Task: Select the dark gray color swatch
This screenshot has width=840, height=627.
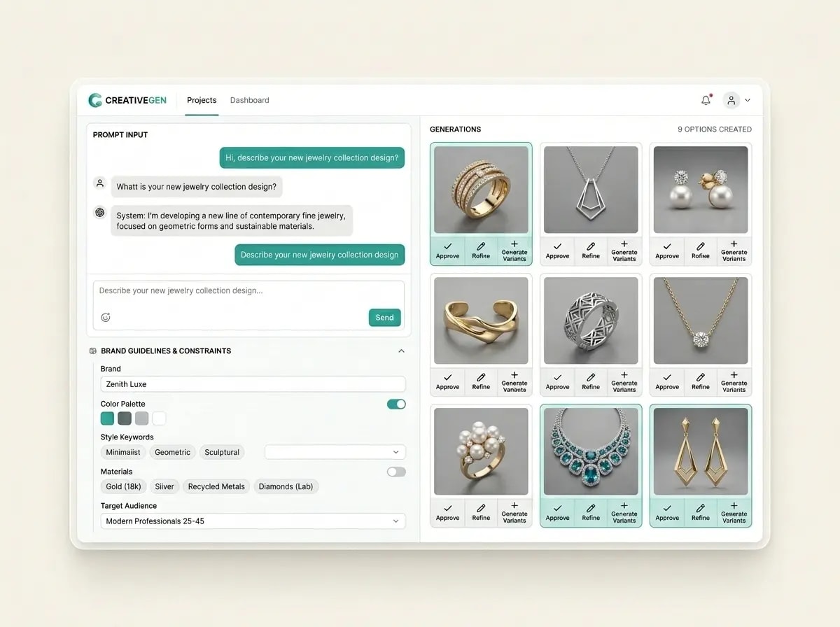Action: tap(125, 418)
